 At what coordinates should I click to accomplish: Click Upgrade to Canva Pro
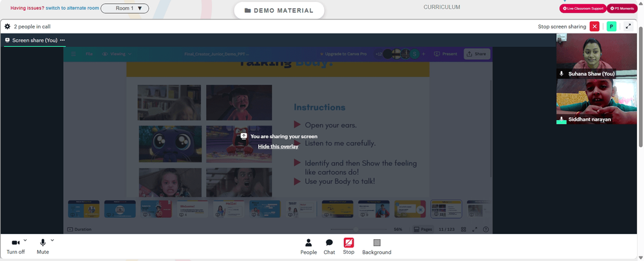click(x=343, y=54)
